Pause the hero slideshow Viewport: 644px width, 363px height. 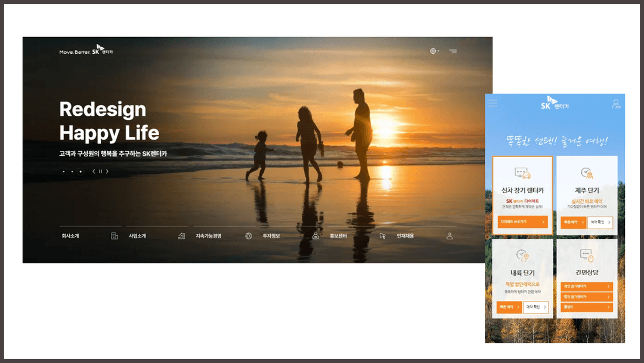click(100, 171)
